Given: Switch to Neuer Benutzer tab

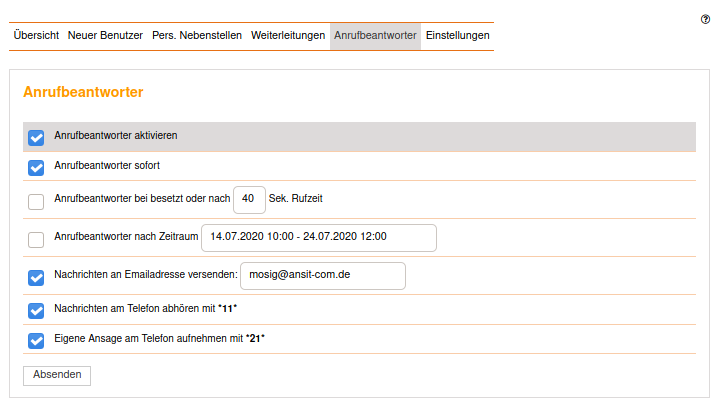Looking at the screenshot, I should click(105, 36).
